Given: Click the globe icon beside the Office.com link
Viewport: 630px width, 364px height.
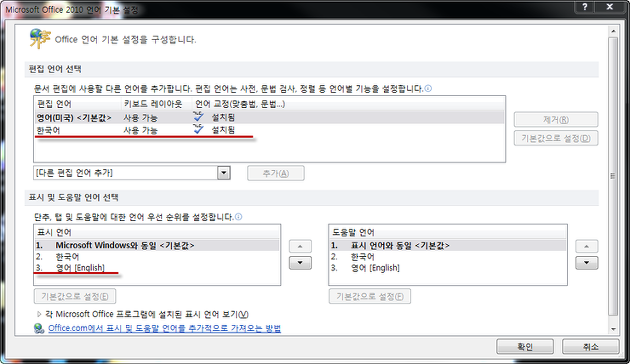Looking at the screenshot, I should coord(39,328).
